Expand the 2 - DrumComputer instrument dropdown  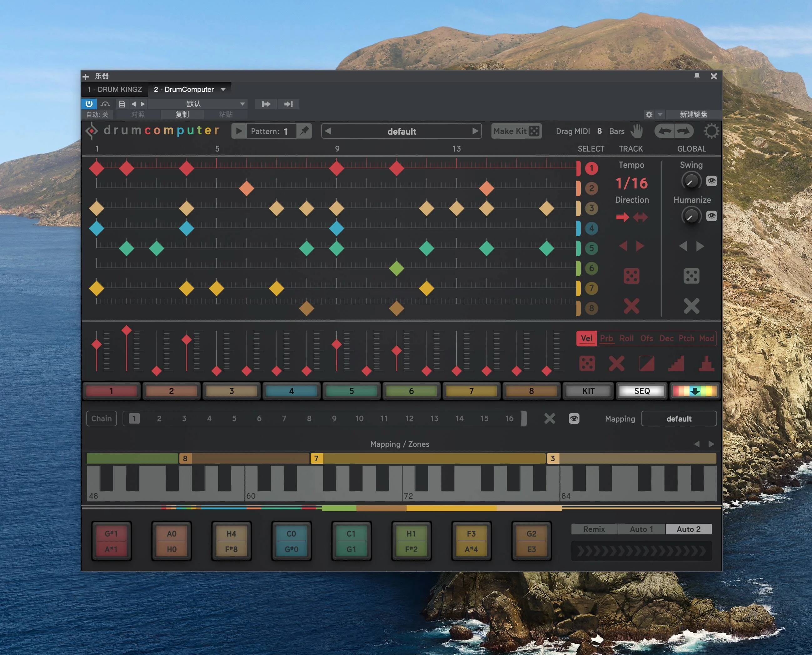click(x=223, y=89)
